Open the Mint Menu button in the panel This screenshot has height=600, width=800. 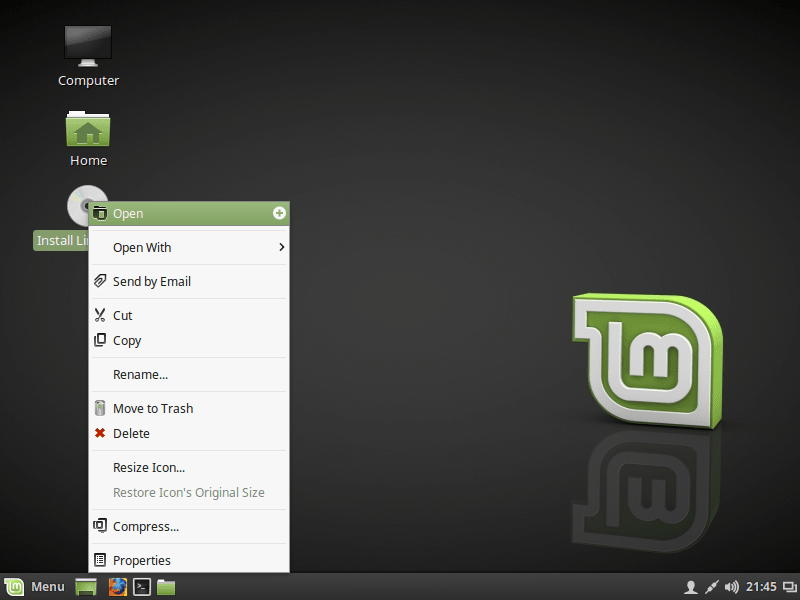tap(35, 587)
